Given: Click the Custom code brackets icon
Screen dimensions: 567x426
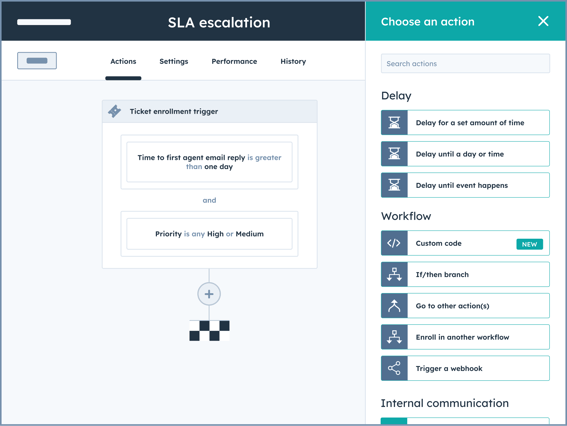Looking at the screenshot, I should click(394, 243).
